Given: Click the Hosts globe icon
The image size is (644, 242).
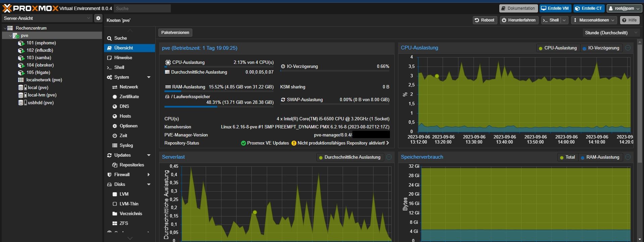Looking at the screenshot, I should click(114, 116).
